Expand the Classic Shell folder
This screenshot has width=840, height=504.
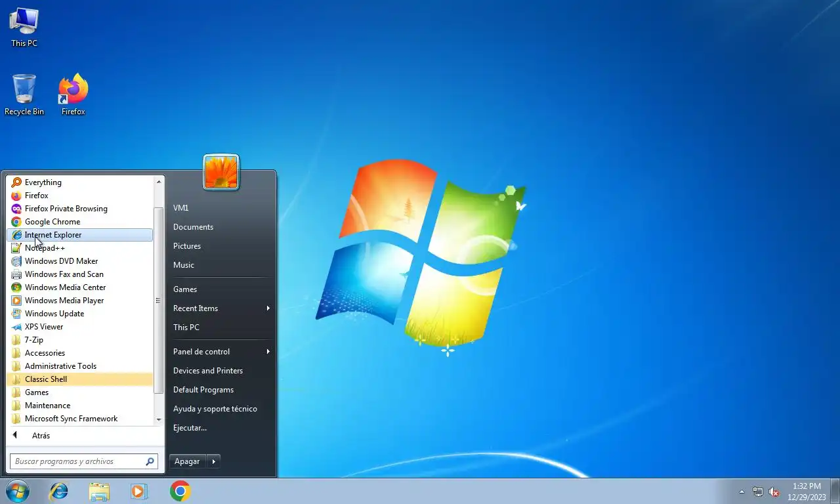pos(79,379)
